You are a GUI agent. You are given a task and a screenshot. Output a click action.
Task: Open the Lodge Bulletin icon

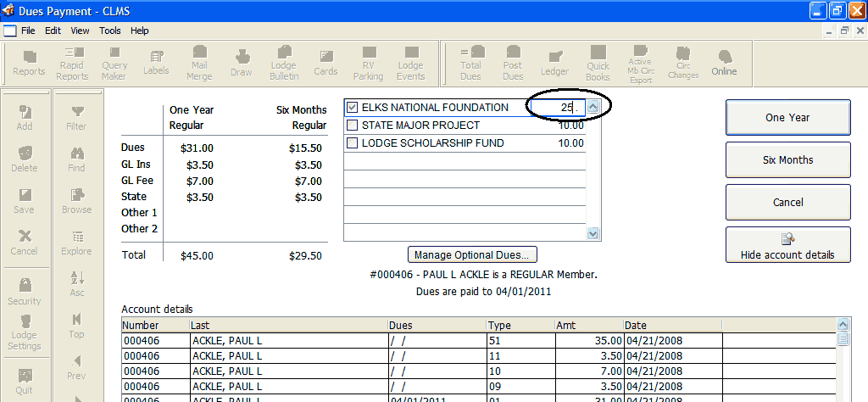pyautogui.click(x=284, y=63)
